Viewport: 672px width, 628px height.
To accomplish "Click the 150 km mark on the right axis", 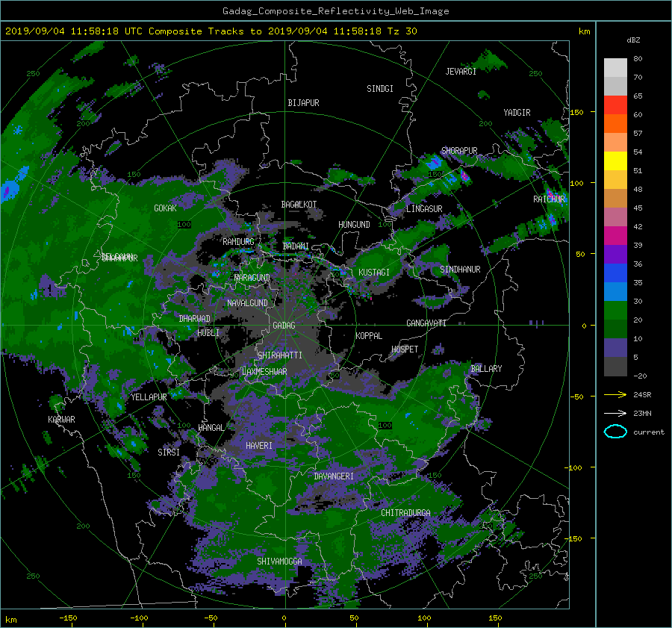I will 577,112.
